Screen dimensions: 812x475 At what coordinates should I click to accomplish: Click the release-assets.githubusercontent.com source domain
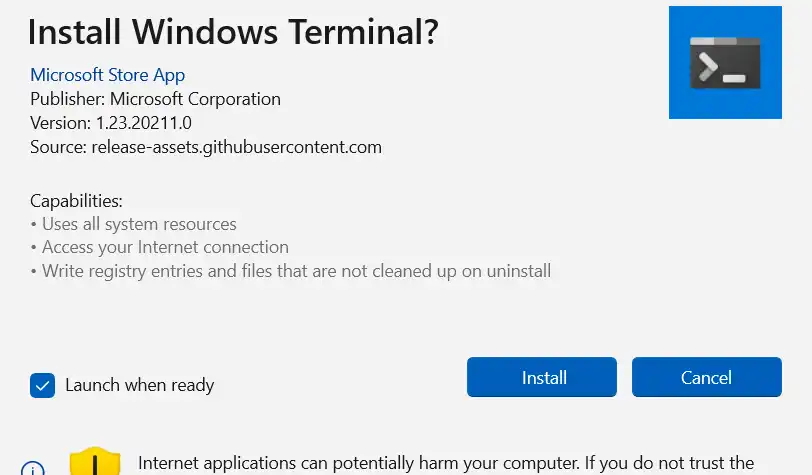[236, 147]
